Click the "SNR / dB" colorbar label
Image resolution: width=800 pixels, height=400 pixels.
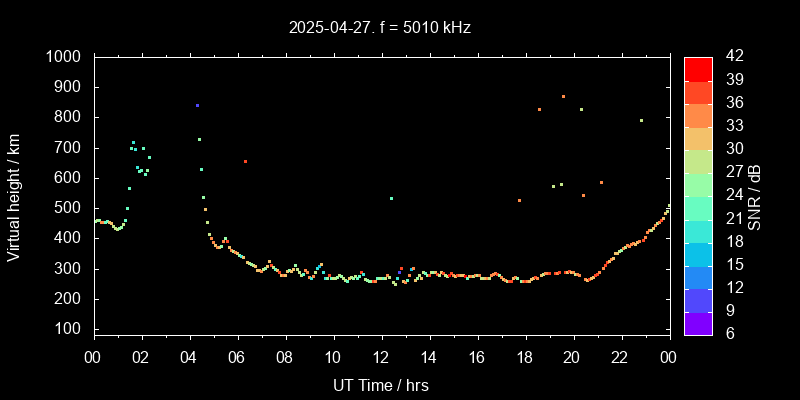754,194
